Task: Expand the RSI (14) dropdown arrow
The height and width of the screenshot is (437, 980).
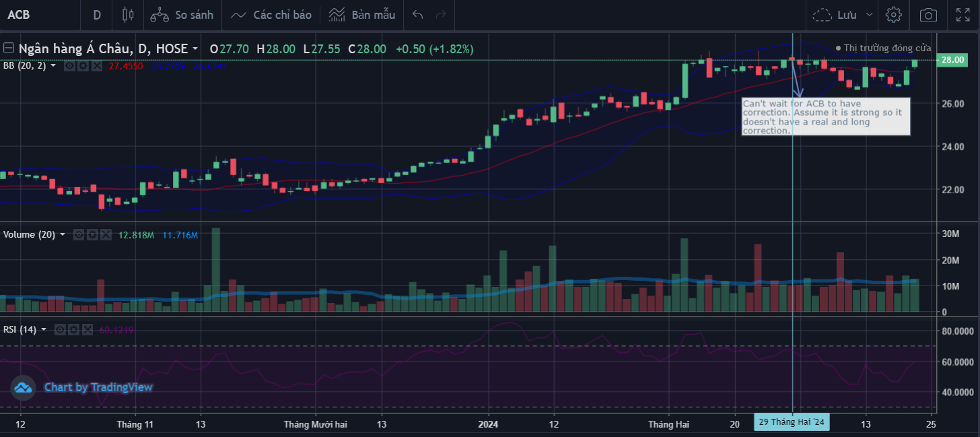Action: 44,329
